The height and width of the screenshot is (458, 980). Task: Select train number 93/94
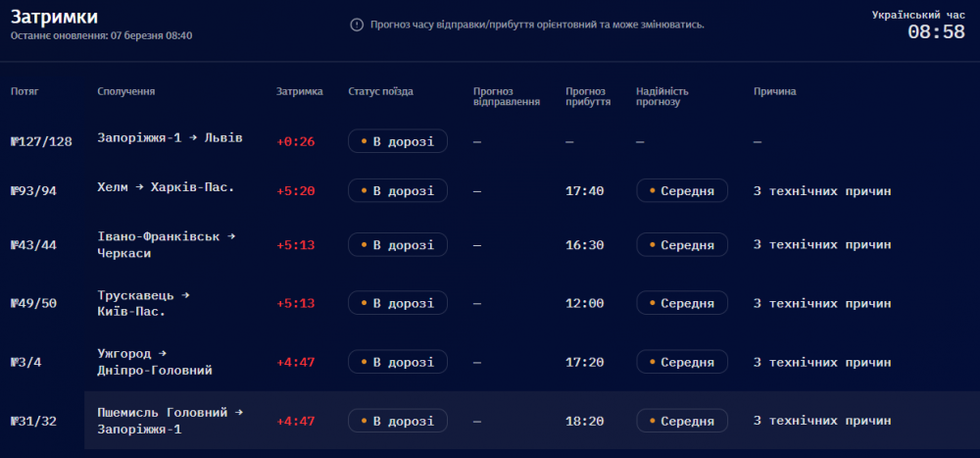[33, 191]
